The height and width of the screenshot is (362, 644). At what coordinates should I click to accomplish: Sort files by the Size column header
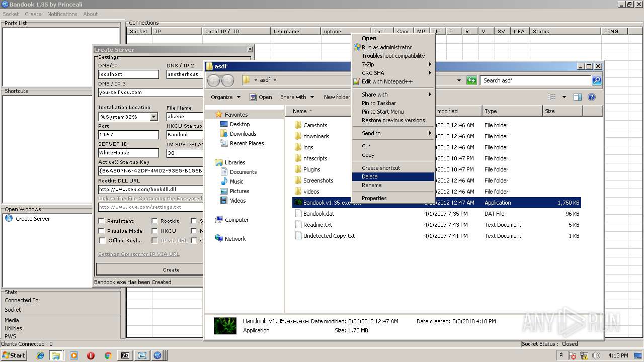click(x=562, y=111)
